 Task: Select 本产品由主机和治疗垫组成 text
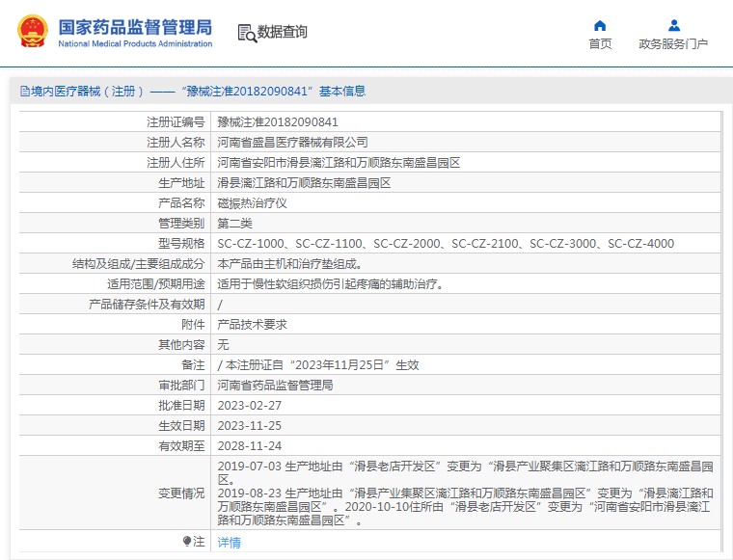tap(290, 264)
